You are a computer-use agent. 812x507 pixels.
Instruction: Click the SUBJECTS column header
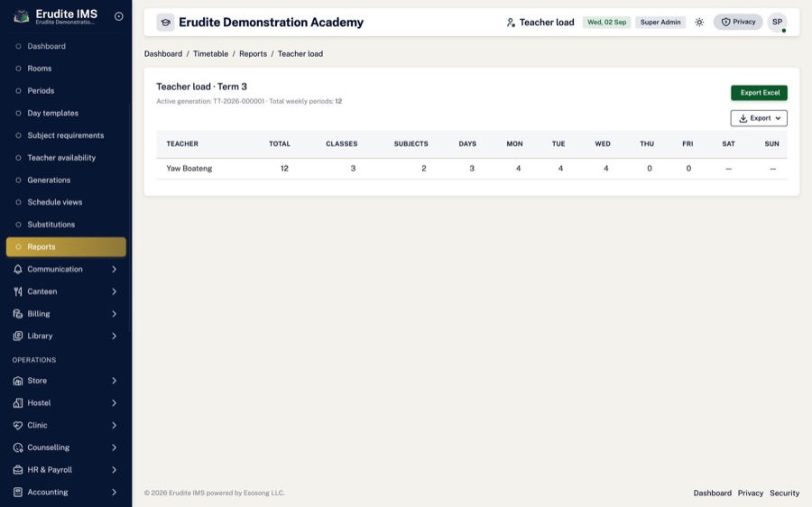coord(411,144)
